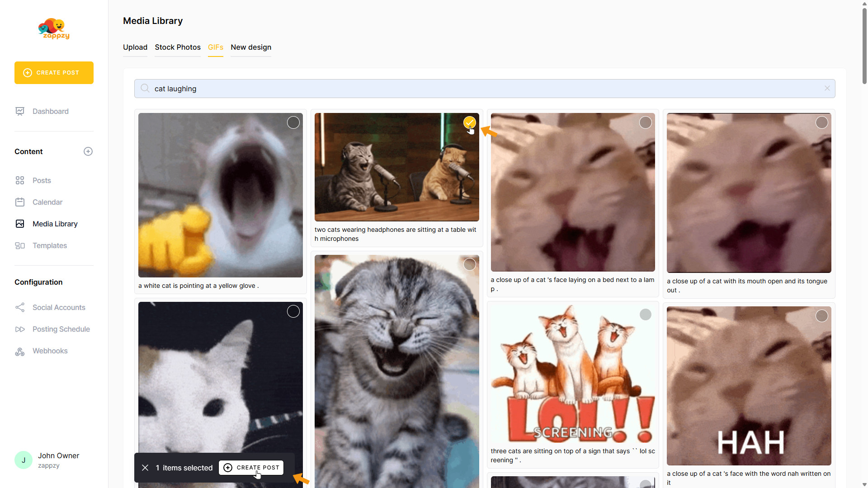Viewport: 868px width, 488px height.
Task: Click the Posting Schedule icon
Action: click(20, 329)
